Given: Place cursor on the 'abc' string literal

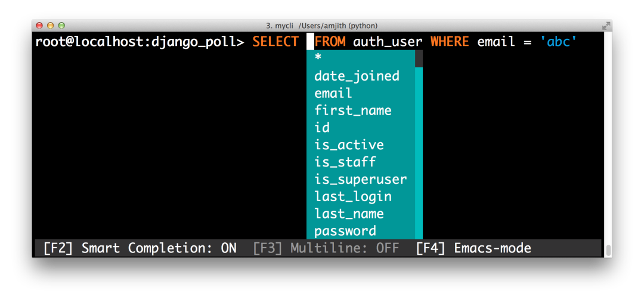Looking at the screenshot, I should (559, 42).
